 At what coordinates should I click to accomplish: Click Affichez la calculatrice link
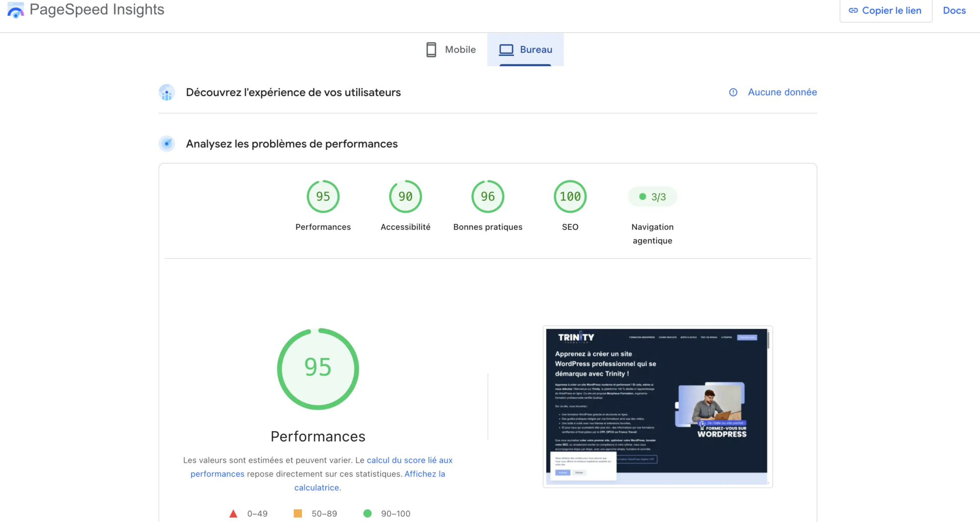point(370,481)
